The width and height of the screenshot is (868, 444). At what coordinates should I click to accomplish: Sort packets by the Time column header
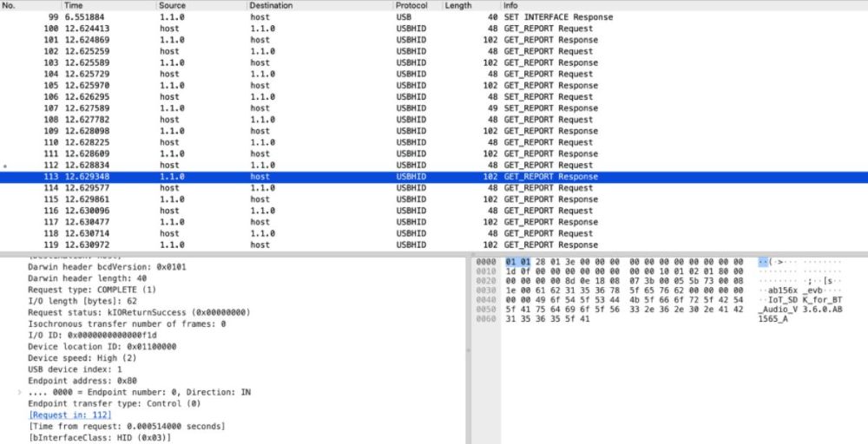click(74, 5)
